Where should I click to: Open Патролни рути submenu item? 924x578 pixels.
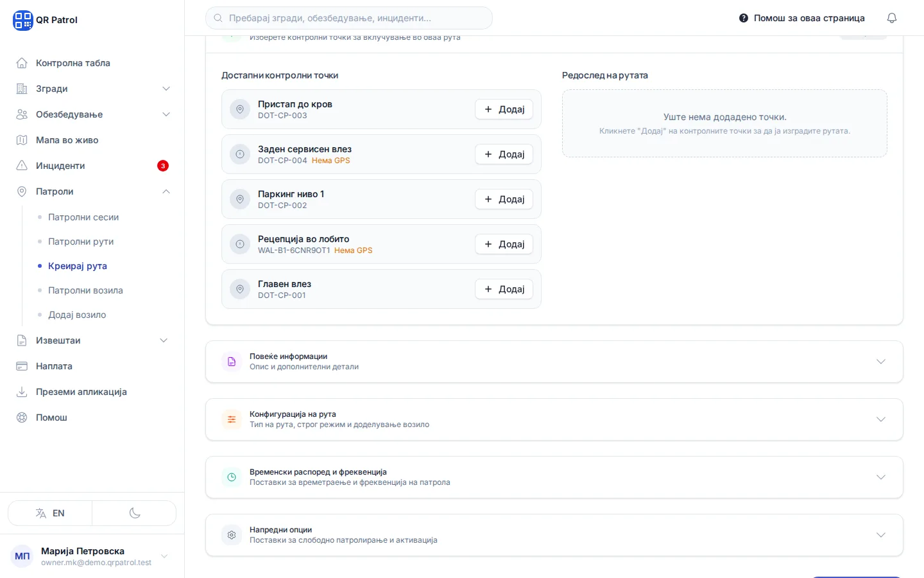coord(81,241)
